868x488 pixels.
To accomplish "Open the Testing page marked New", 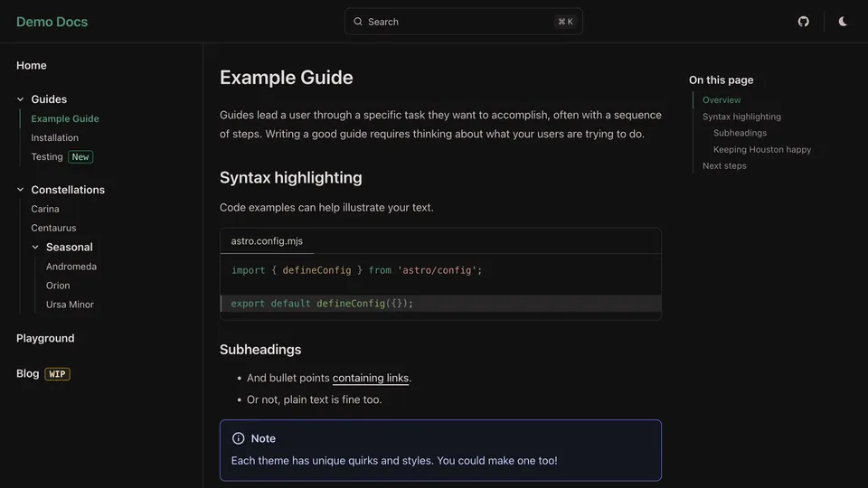I will point(47,156).
